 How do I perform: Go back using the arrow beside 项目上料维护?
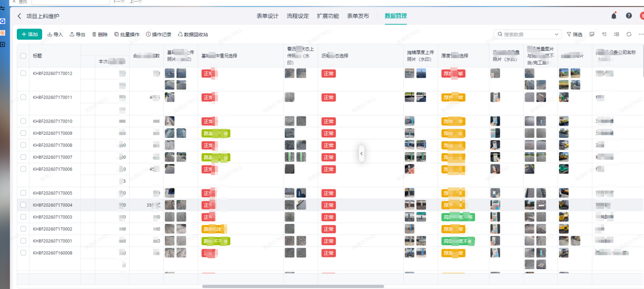[x=19, y=16]
